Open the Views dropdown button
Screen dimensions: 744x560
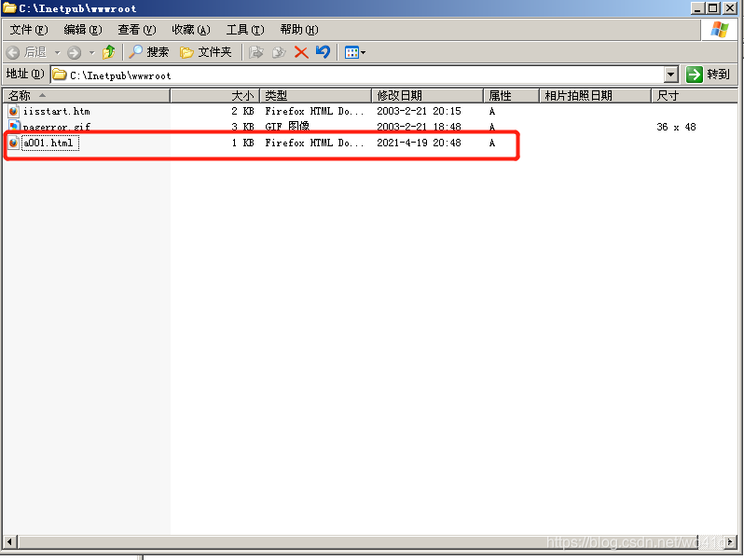(354, 52)
